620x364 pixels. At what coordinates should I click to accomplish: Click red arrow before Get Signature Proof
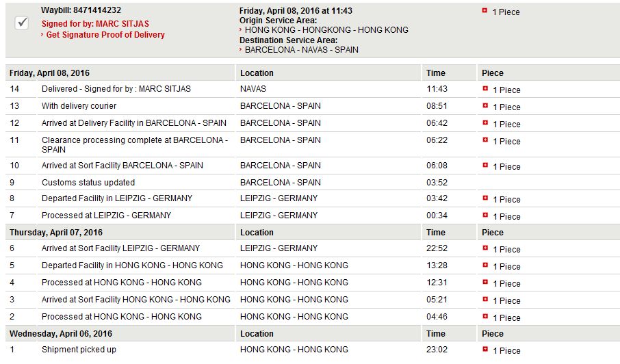[42, 34]
